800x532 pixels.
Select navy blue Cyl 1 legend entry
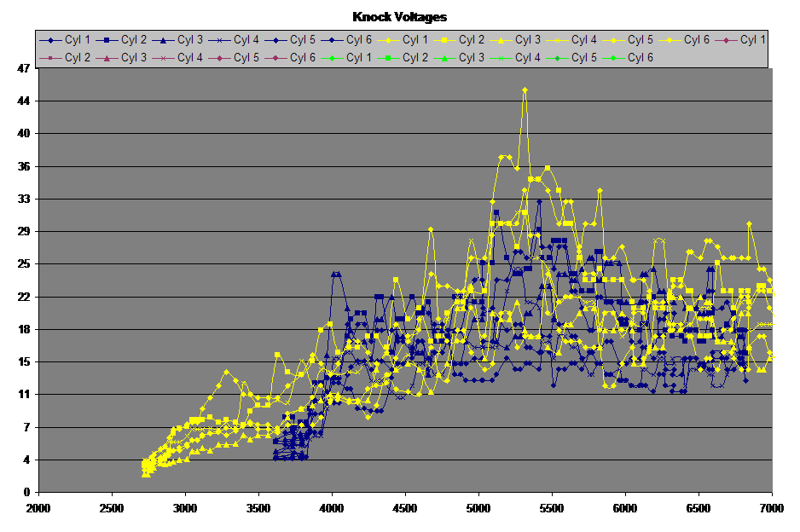click(66, 40)
